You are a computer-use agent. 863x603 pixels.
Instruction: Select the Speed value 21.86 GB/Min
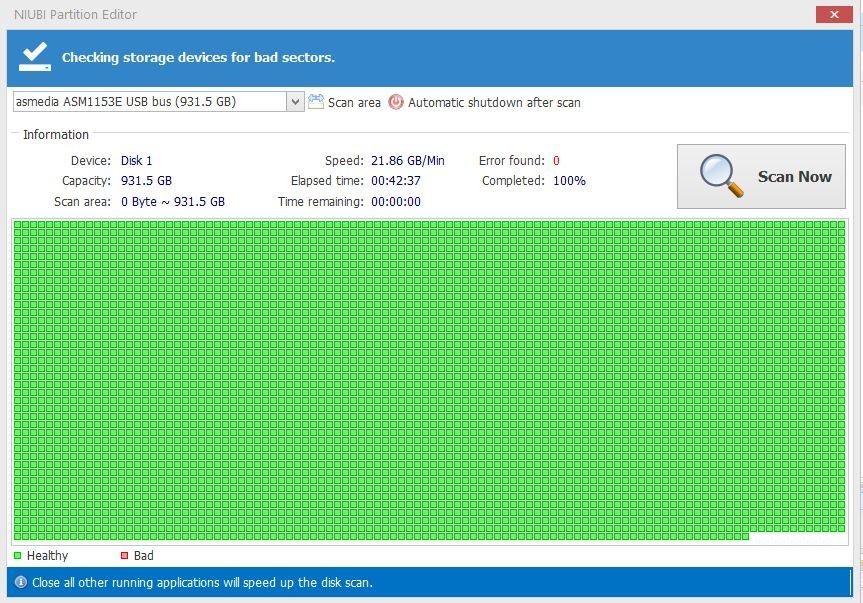point(407,161)
